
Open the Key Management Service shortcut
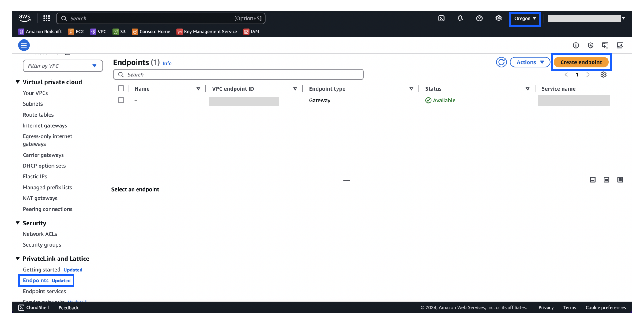click(207, 32)
